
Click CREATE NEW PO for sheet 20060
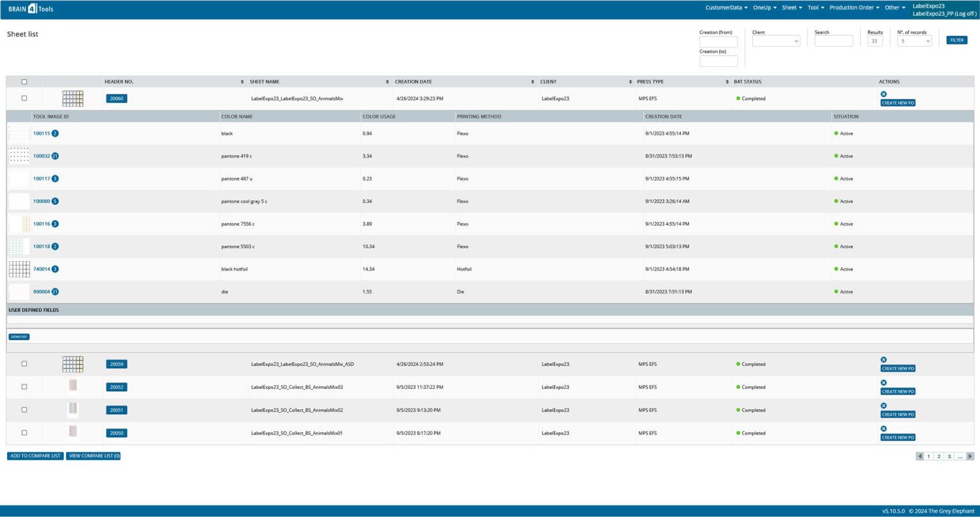point(898,103)
